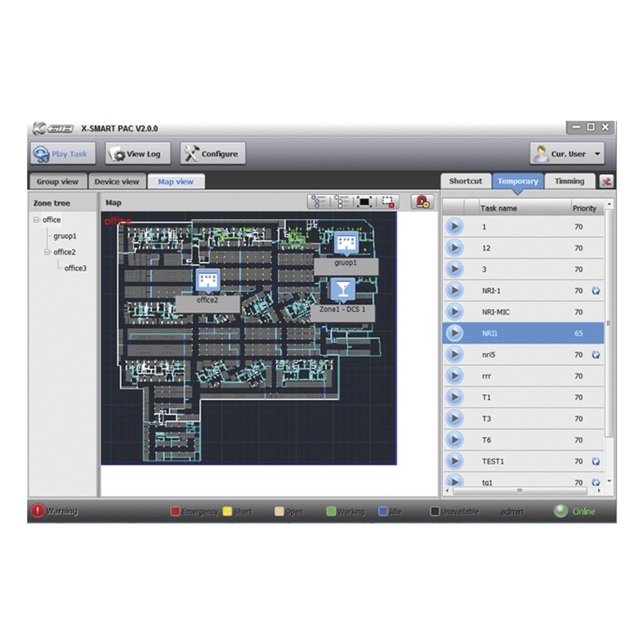Screen dimensions: 644x644
Task: Click the gruop1 building icon on map
Action: click(x=347, y=243)
